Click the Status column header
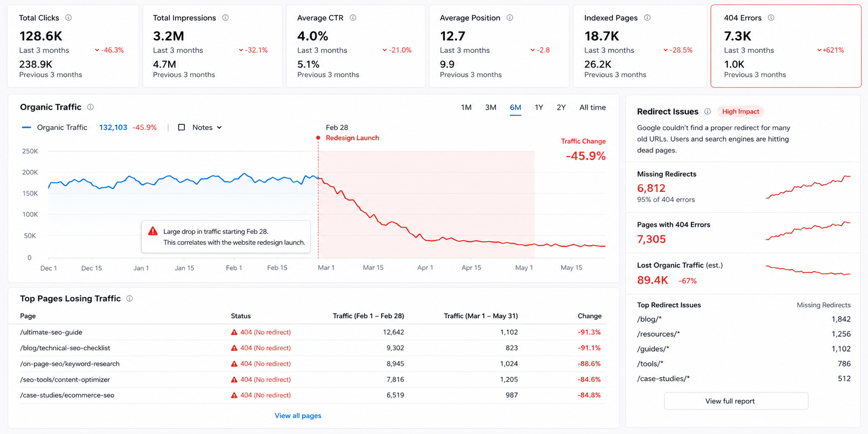 241,316
